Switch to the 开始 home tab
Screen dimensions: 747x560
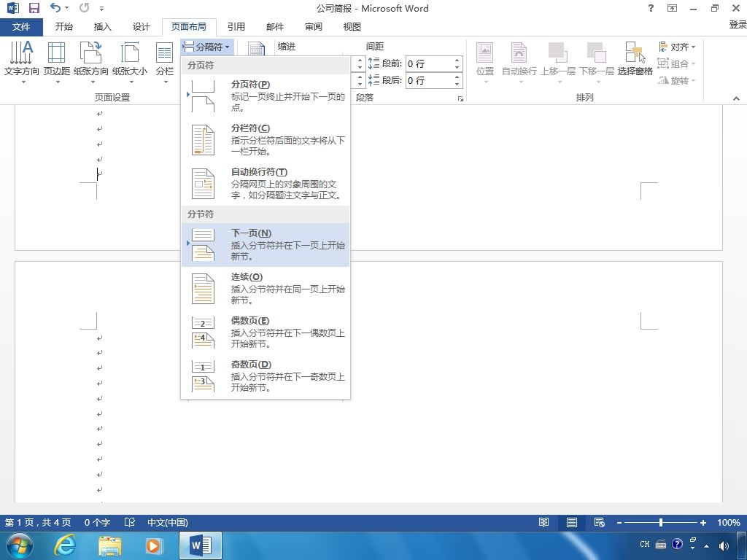pos(64,27)
